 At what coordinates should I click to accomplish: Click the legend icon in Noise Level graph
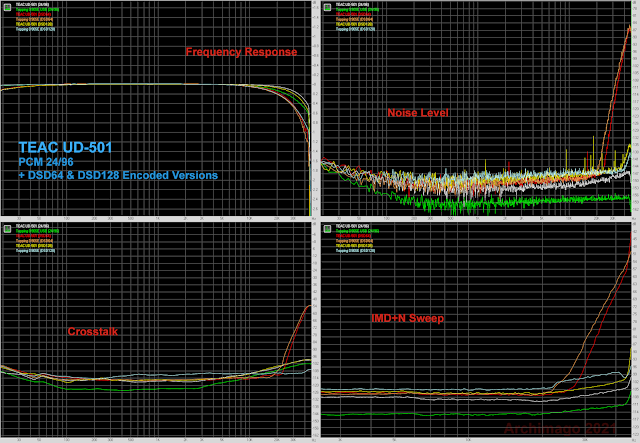(327, 7)
